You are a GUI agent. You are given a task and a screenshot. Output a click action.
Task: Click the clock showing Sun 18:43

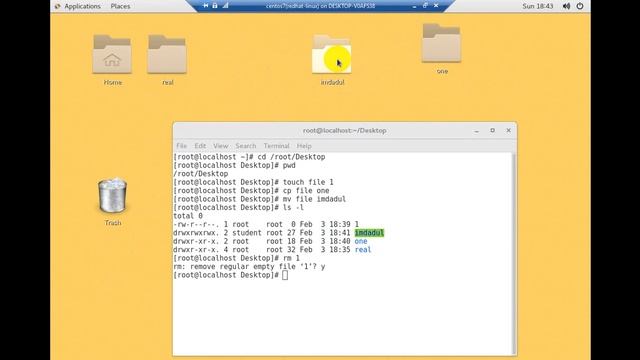pos(538,6)
